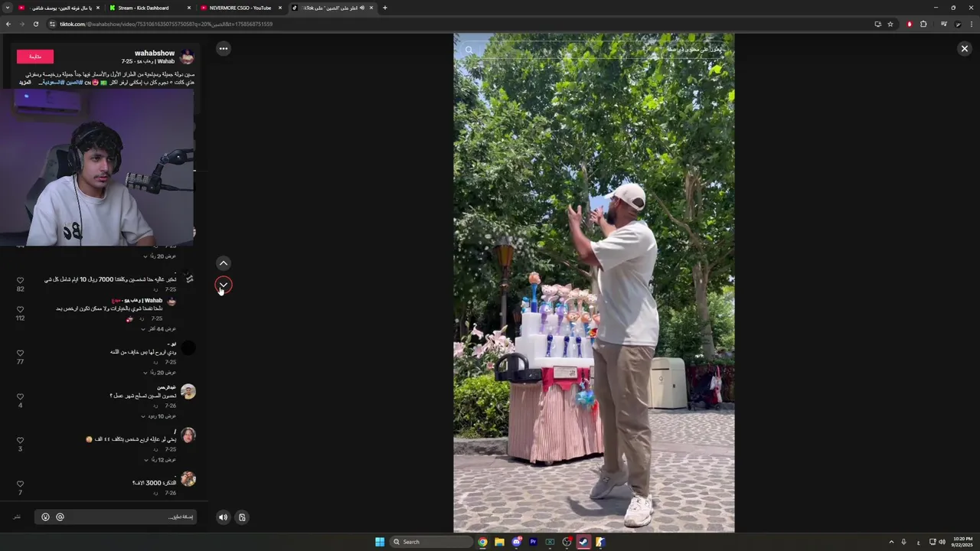Like the comment with 77 likes
Image resolution: width=980 pixels, height=551 pixels.
tap(21, 354)
